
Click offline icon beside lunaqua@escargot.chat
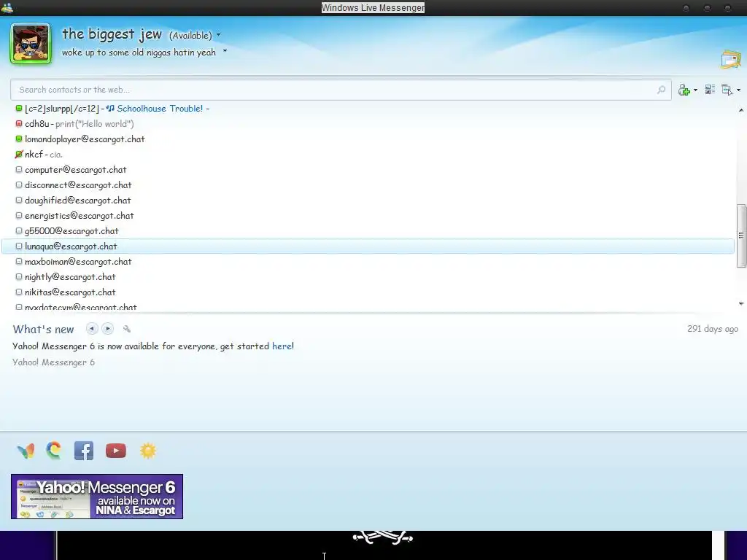(x=19, y=246)
